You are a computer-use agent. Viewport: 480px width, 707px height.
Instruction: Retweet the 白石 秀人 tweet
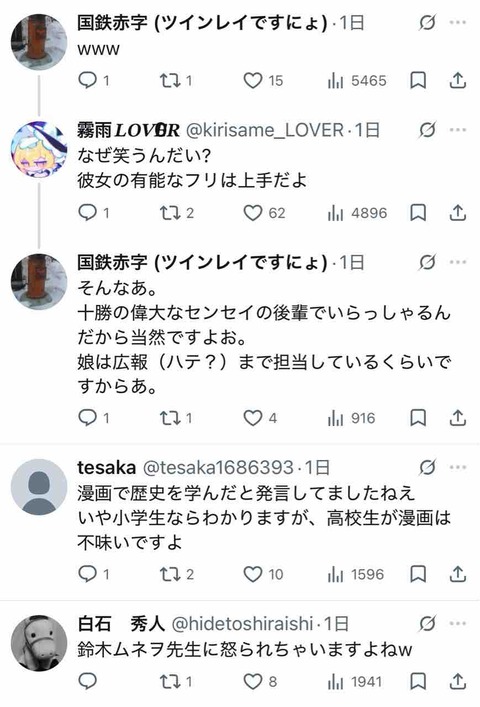[x=176, y=681]
